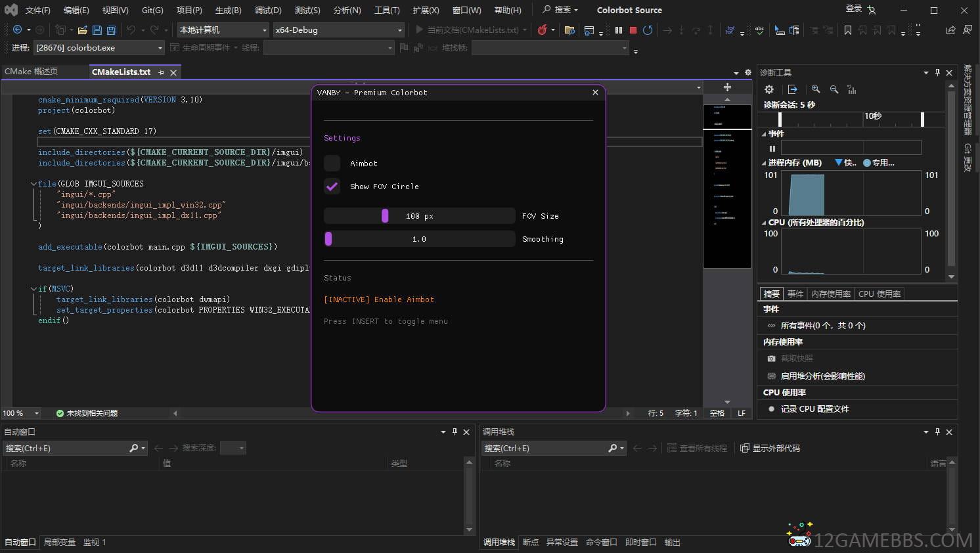Click the Hot Reload flame icon
The image size is (980, 553).
point(543,30)
